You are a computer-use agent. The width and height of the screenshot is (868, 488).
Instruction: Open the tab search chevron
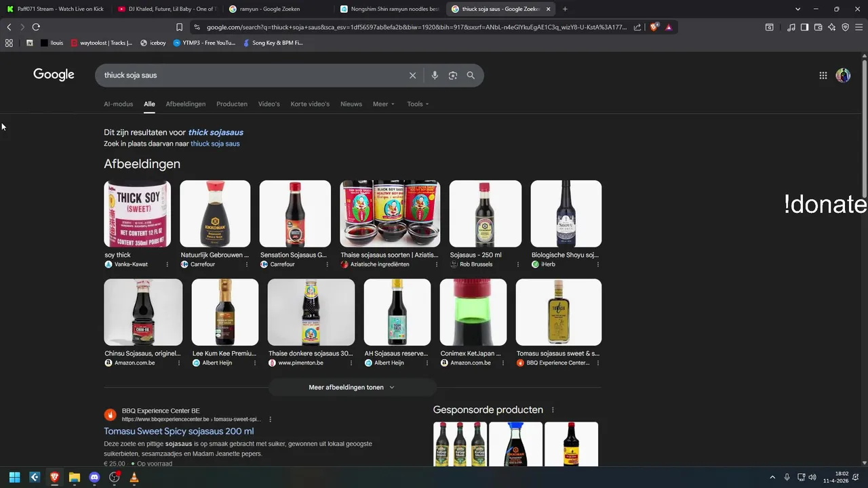[x=797, y=9]
